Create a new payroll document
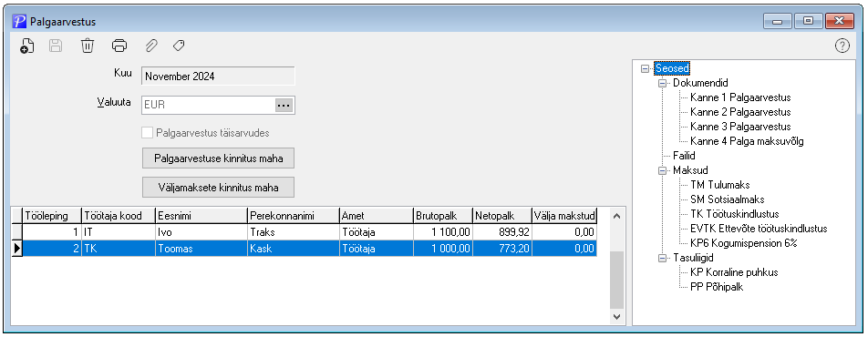 tap(27, 46)
